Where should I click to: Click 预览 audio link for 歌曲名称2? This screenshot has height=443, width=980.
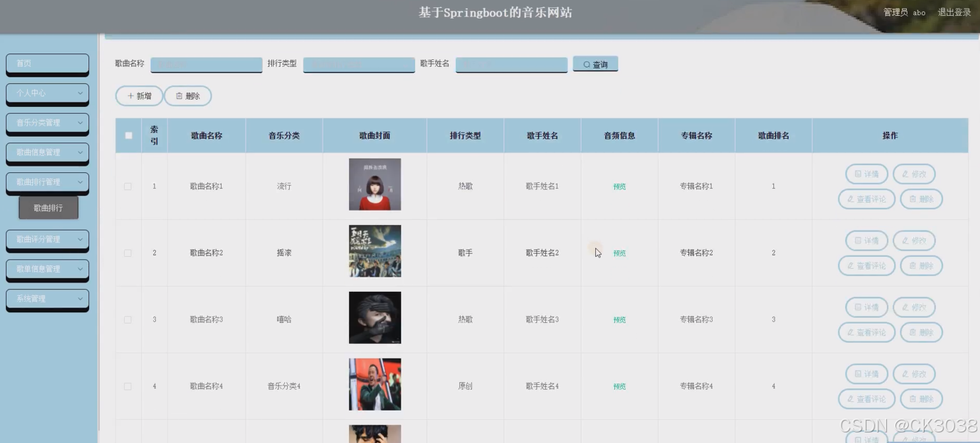point(619,254)
